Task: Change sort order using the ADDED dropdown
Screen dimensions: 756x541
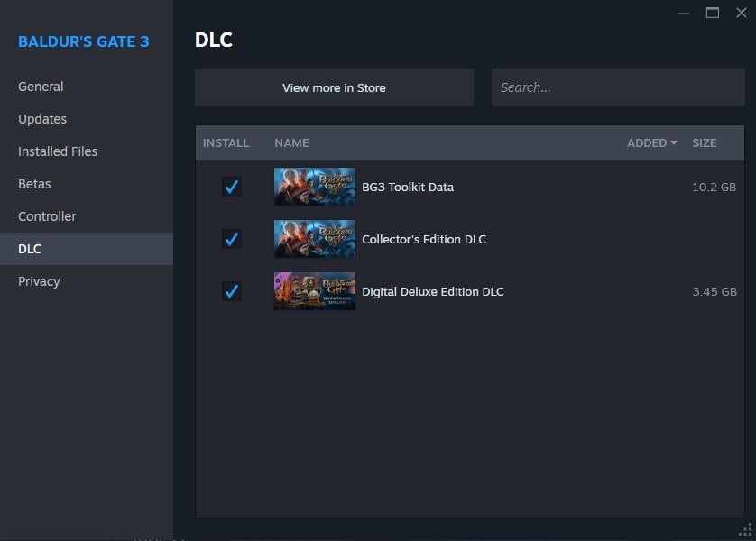Action: 650,142
